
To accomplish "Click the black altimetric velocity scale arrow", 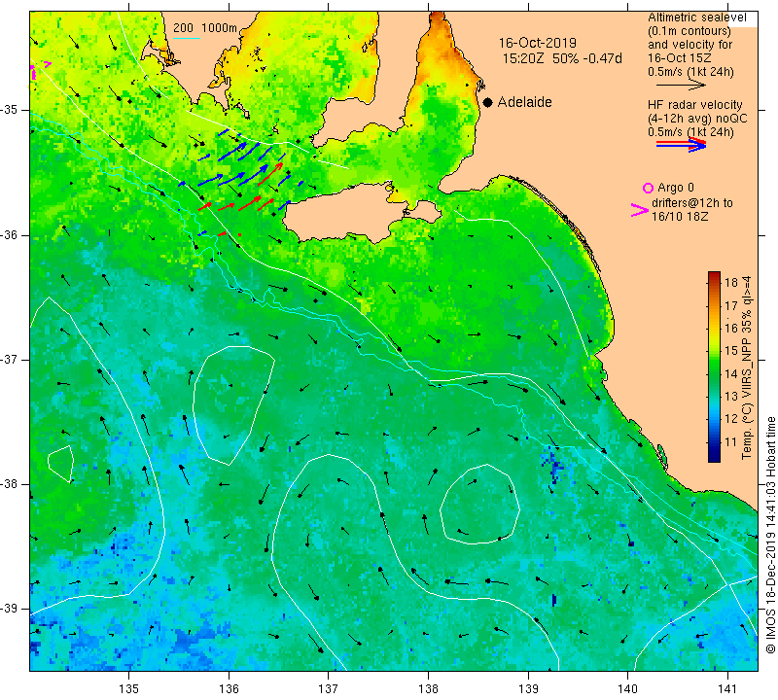I will [x=681, y=86].
